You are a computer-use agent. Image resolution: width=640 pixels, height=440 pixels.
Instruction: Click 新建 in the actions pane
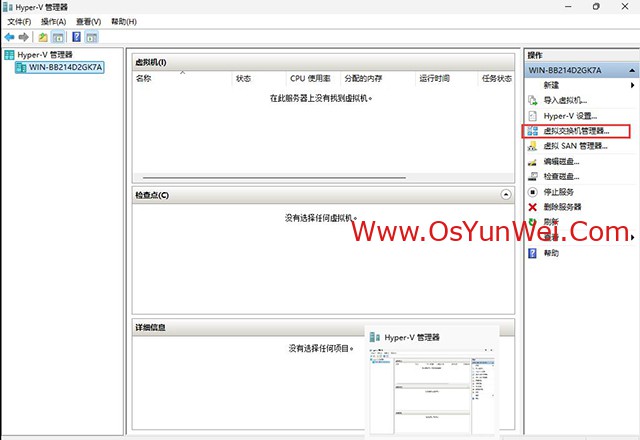tap(551, 85)
